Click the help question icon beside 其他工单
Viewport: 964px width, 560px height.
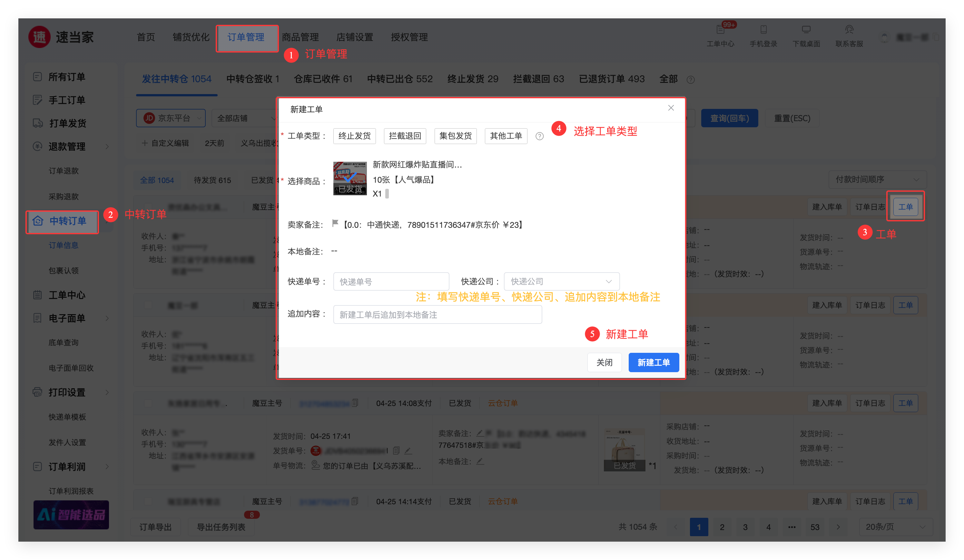(x=539, y=137)
